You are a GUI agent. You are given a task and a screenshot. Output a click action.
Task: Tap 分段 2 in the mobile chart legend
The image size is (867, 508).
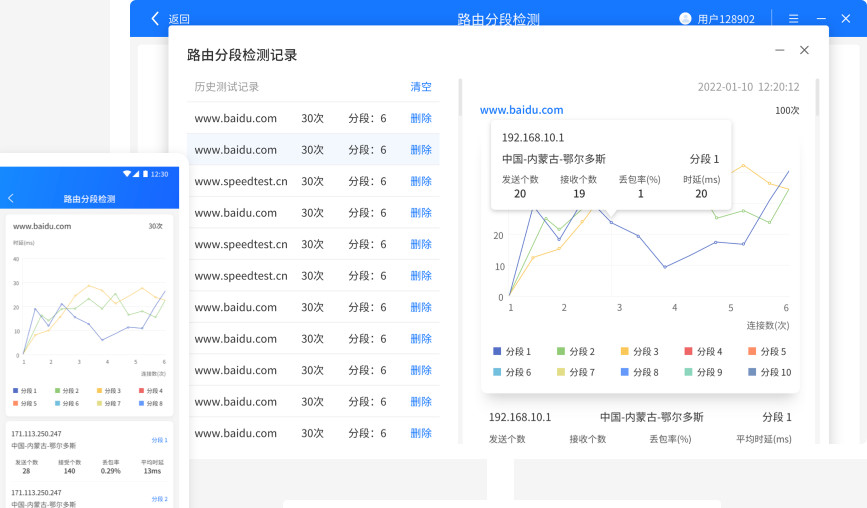click(67, 390)
